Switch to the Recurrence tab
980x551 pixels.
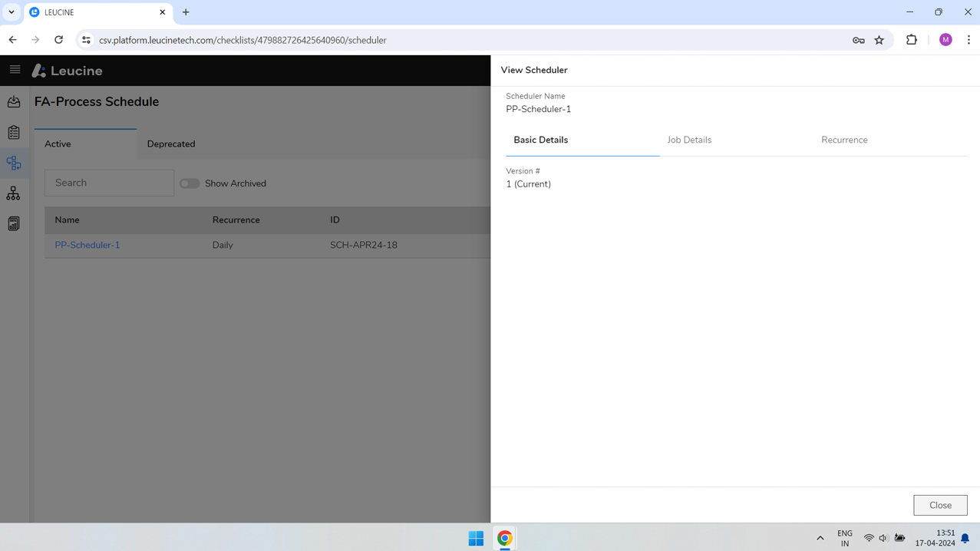(x=844, y=140)
